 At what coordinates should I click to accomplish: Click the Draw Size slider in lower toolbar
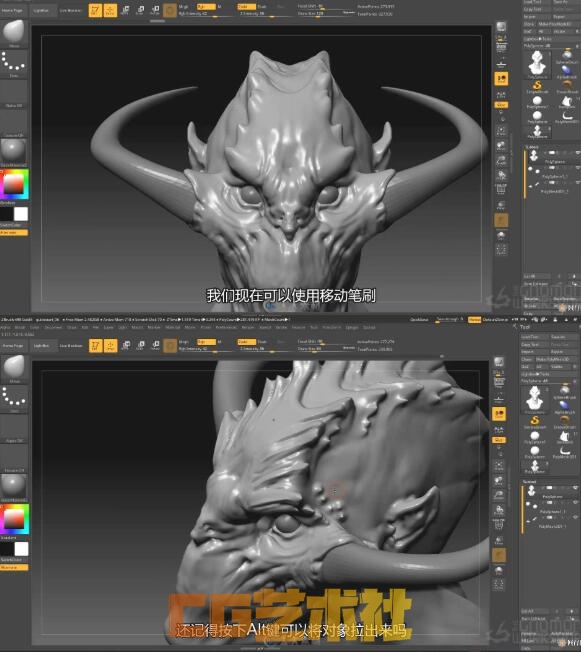coord(326,349)
